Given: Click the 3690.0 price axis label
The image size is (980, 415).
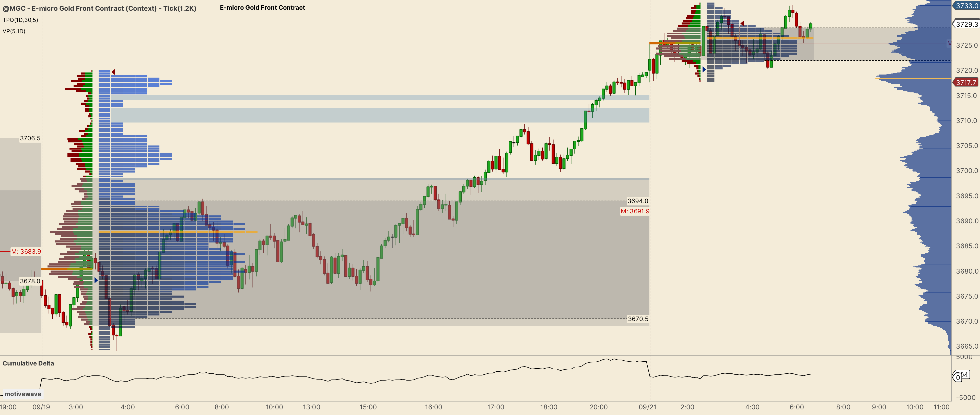Looking at the screenshot, I should pos(967,221).
